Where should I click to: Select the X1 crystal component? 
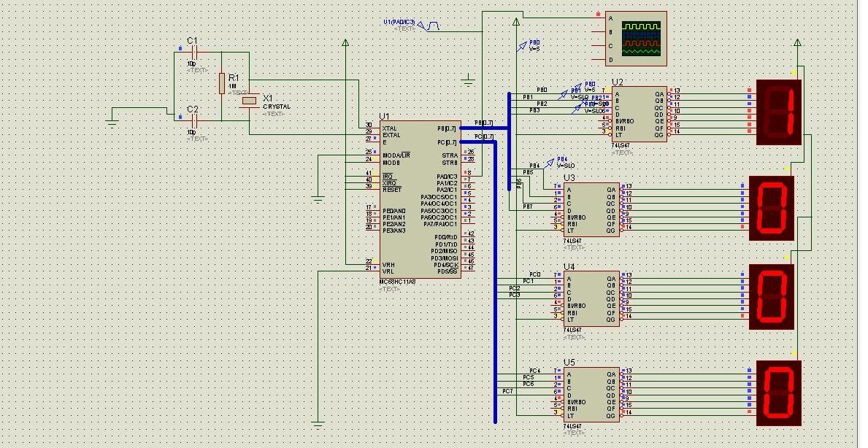pyautogui.click(x=250, y=100)
